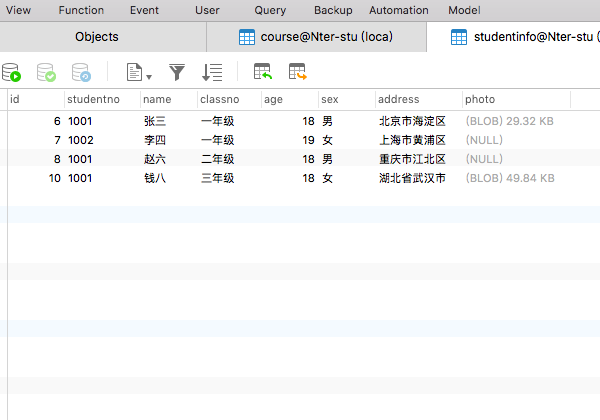Click address cell 北京市海淀区
Image resolution: width=600 pixels, height=420 pixels.
pos(412,121)
